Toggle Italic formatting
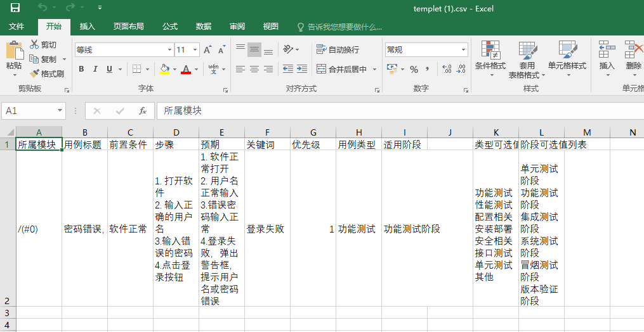This screenshot has height=332, width=644. pos(95,69)
